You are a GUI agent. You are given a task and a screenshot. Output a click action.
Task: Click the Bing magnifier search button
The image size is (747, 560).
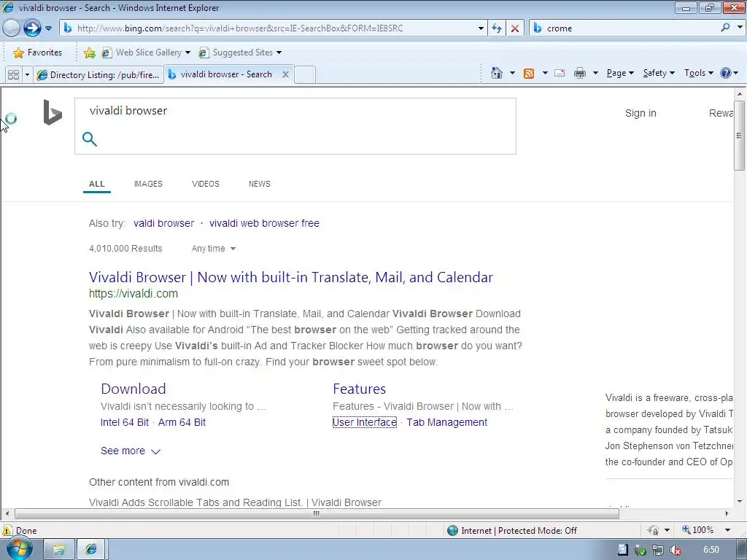(90, 139)
